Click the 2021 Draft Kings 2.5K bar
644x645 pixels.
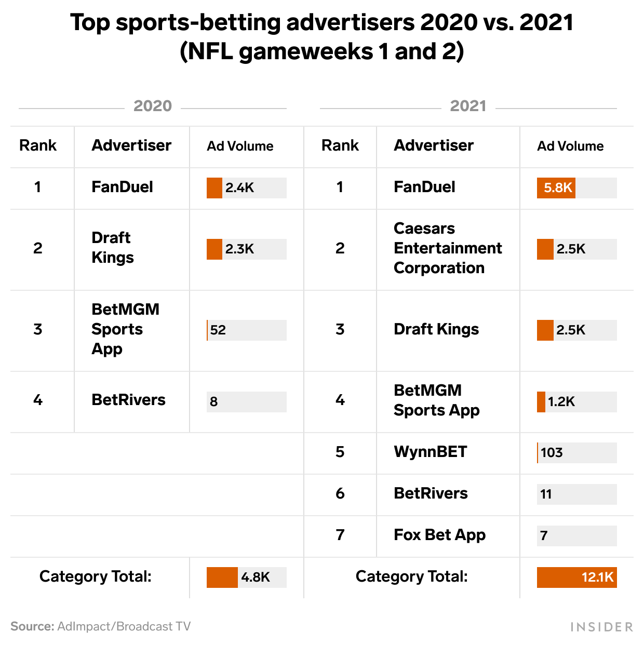(577, 330)
